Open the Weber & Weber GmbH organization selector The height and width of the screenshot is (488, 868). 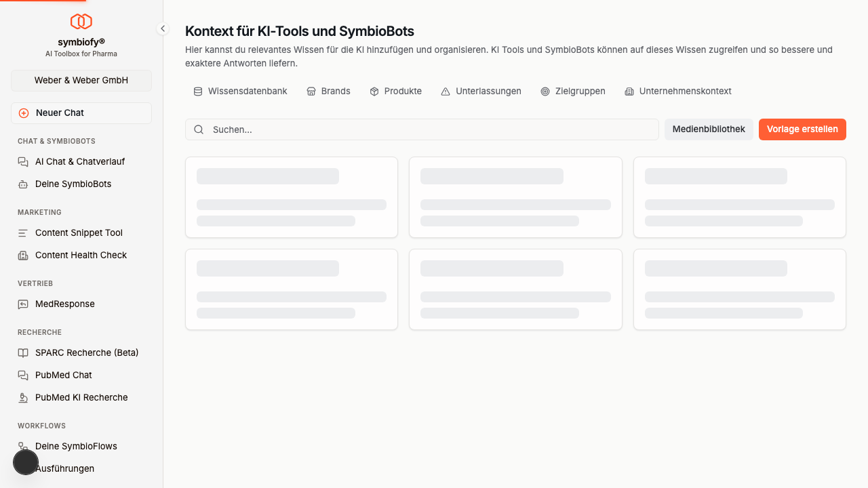tap(81, 80)
